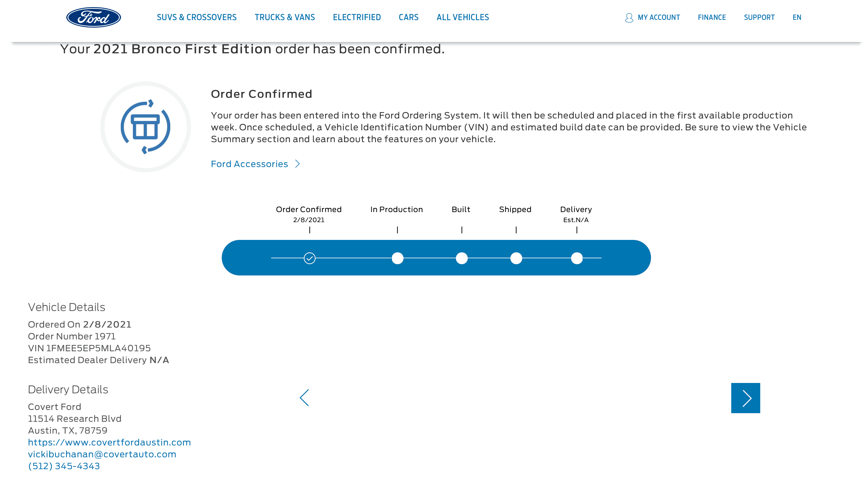Click the Order Number 1971 text
Image resolution: width=868 pixels, height=481 pixels.
pyautogui.click(x=72, y=336)
